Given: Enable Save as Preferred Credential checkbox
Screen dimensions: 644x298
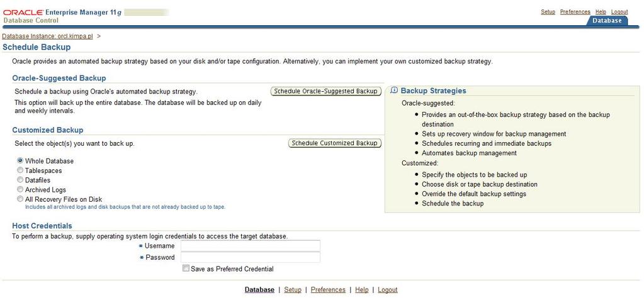Looking at the screenshot, I should (186, 268).
